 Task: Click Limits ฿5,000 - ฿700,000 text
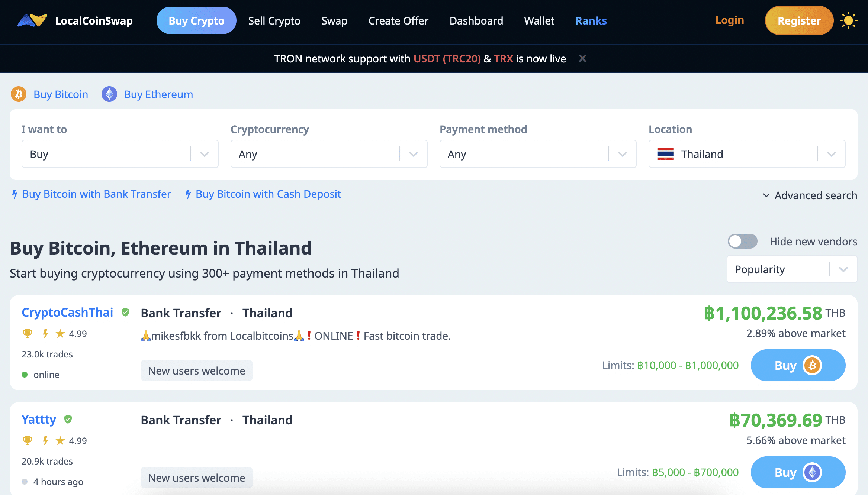click(x=678, y=472)
